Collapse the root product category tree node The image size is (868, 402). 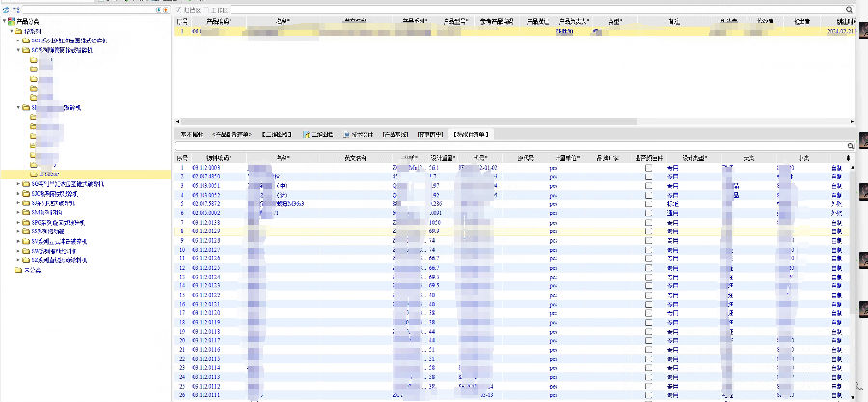(x=5, y=20)
